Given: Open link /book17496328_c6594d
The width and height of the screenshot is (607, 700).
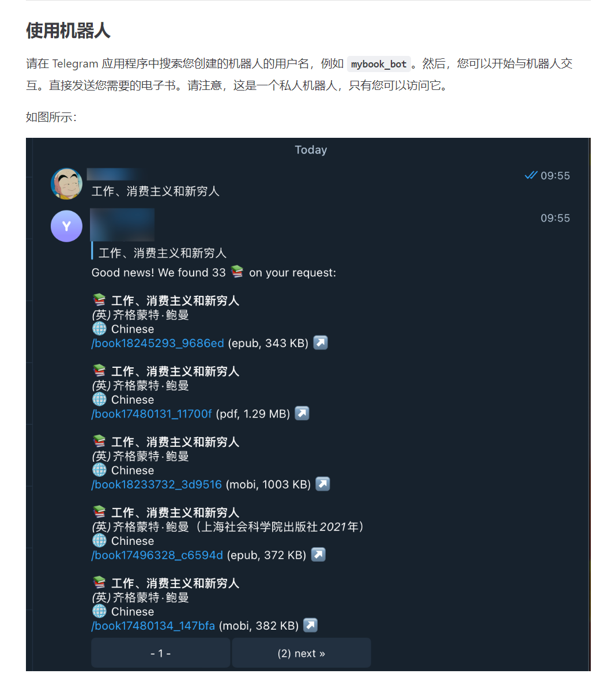Looking at the screenshot, I should [157, 555].
